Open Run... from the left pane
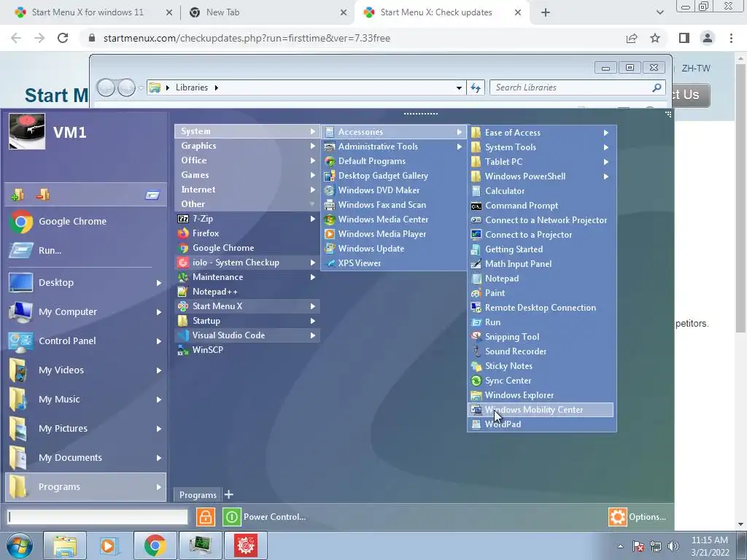 coord(86,251)
